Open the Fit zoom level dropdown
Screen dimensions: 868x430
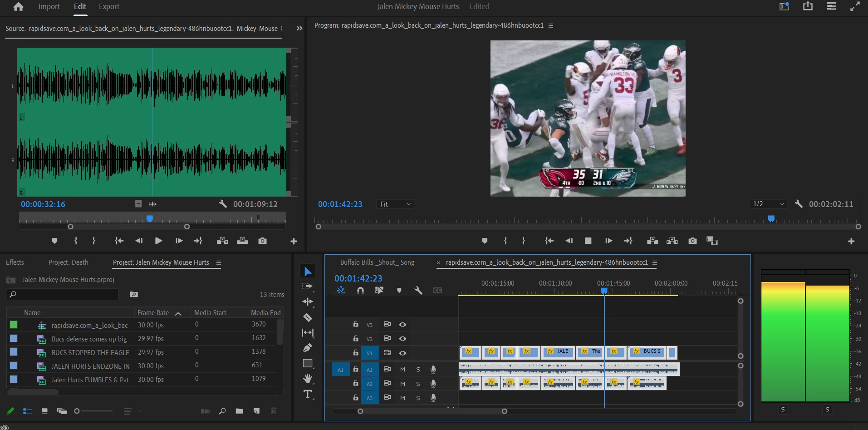pyautogui.click(x=395, y=204)
